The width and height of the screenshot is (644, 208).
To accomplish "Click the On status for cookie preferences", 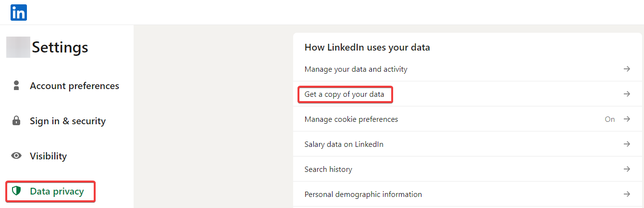I will [x=609, y=119].
